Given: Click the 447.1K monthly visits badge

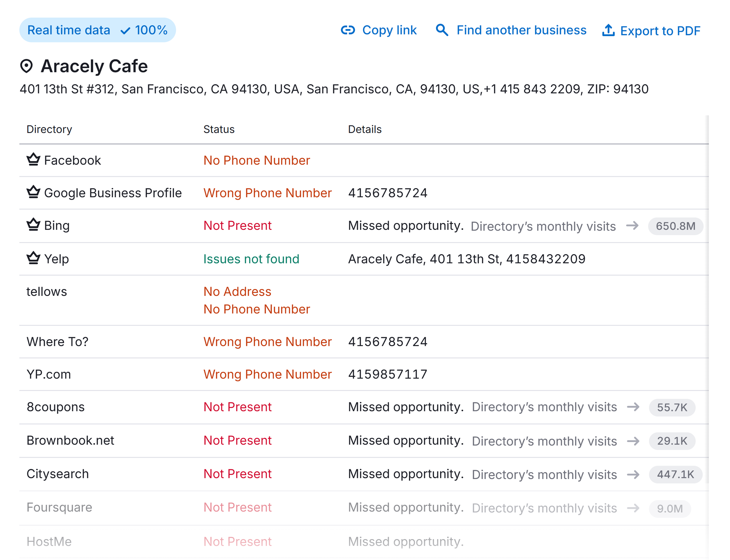Looking at the screenshot, I should (x=675, y=474).
